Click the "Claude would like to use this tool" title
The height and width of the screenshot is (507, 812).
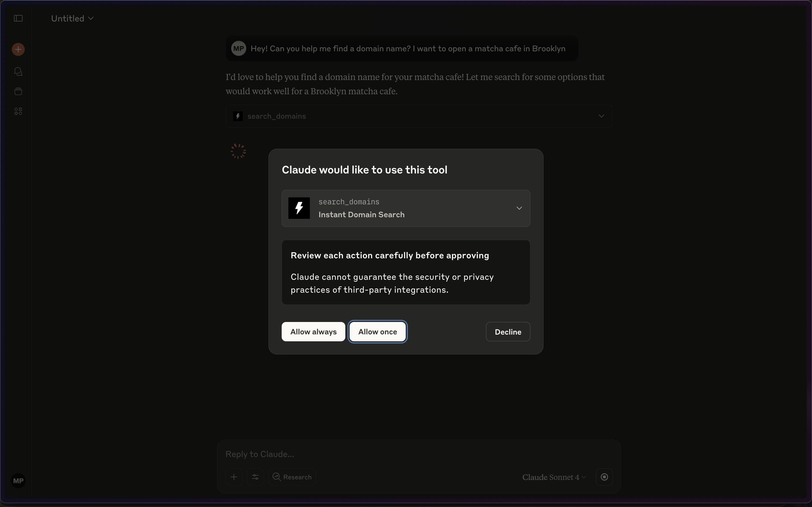point(364,170)
